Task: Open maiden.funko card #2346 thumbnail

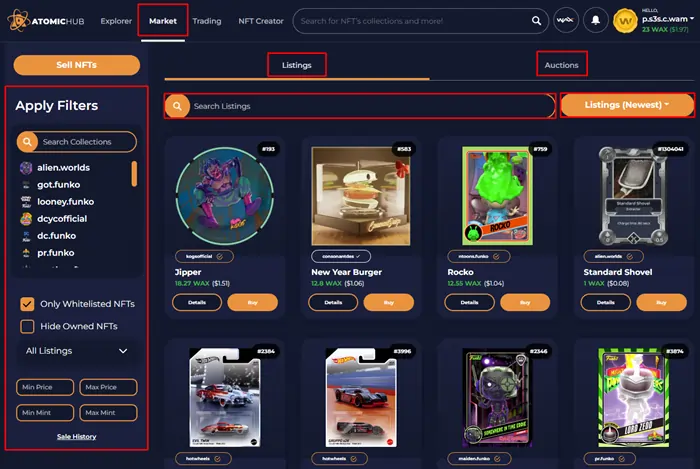Action: point(497,398)
